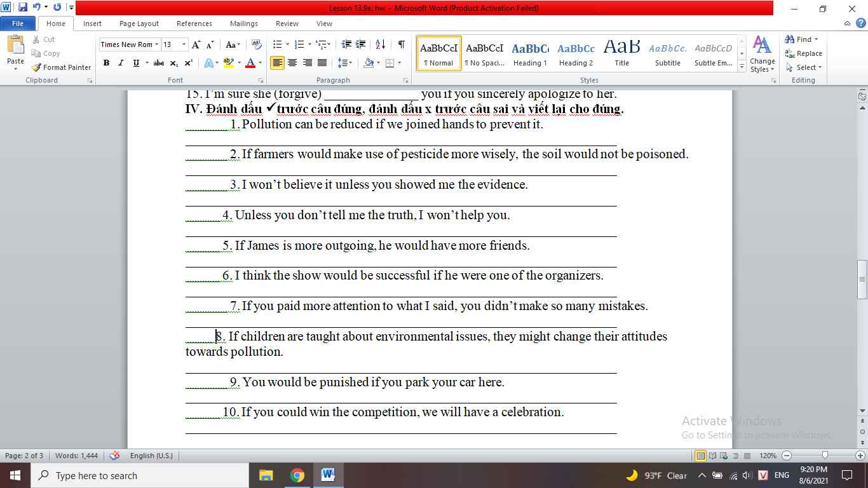The height and width of the screenshot is (488, 868).
Task: Switch to Web Layout view
Action: click(724, 456)
